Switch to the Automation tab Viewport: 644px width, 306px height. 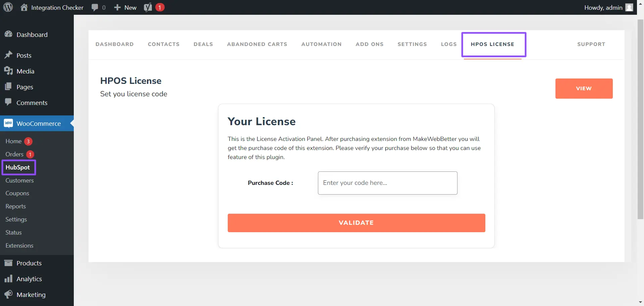(321, 44)
